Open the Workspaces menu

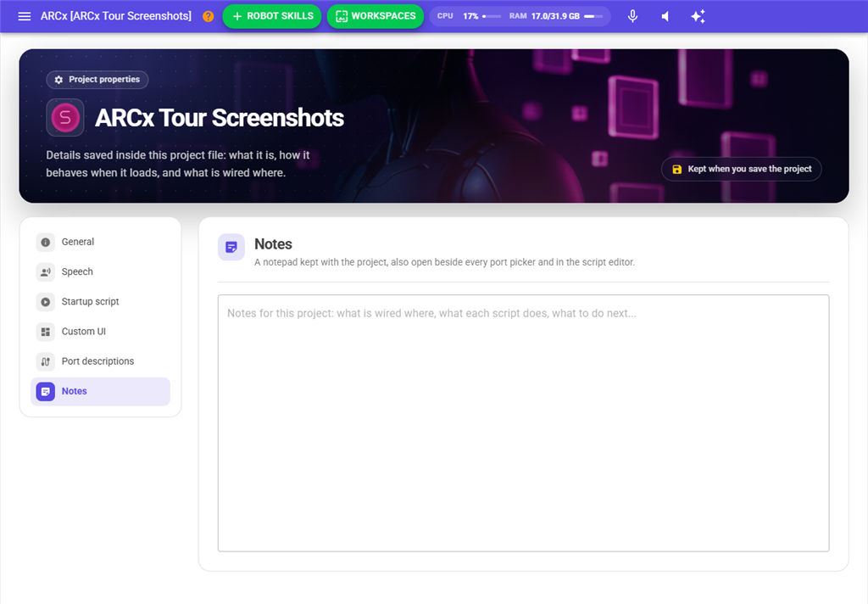[x=376, y=16]
